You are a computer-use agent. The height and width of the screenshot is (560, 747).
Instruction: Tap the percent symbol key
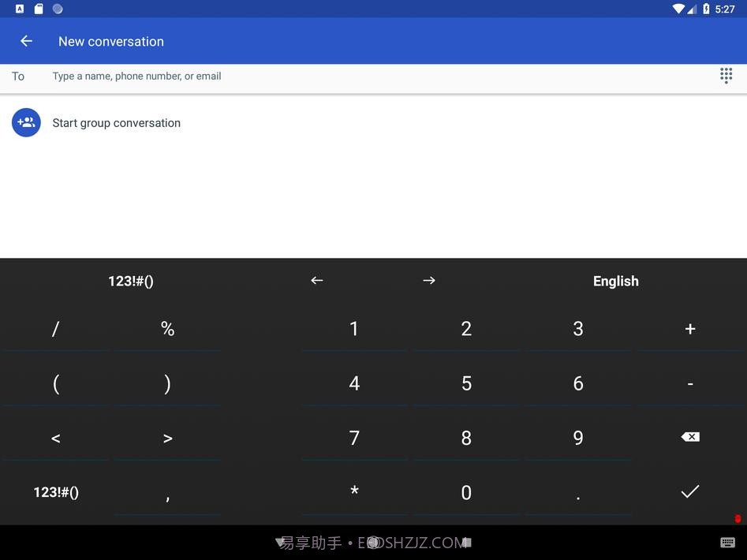pos(167,329)
